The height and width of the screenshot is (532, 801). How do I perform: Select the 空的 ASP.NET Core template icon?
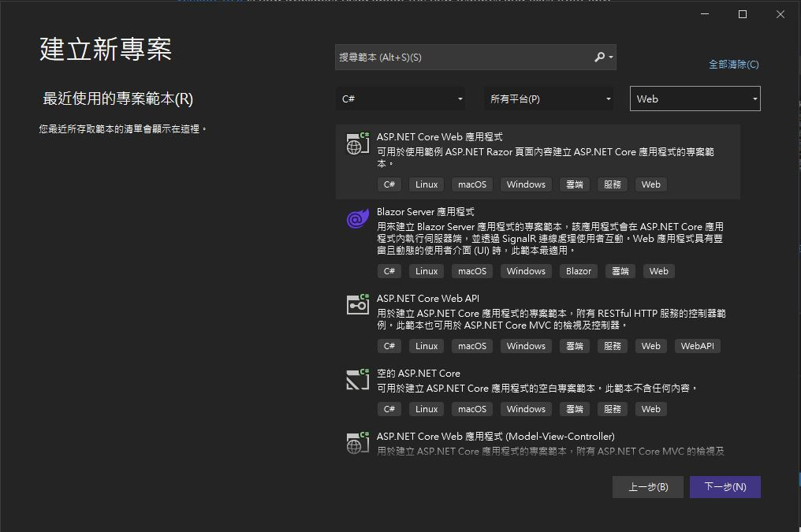(358, 379)
